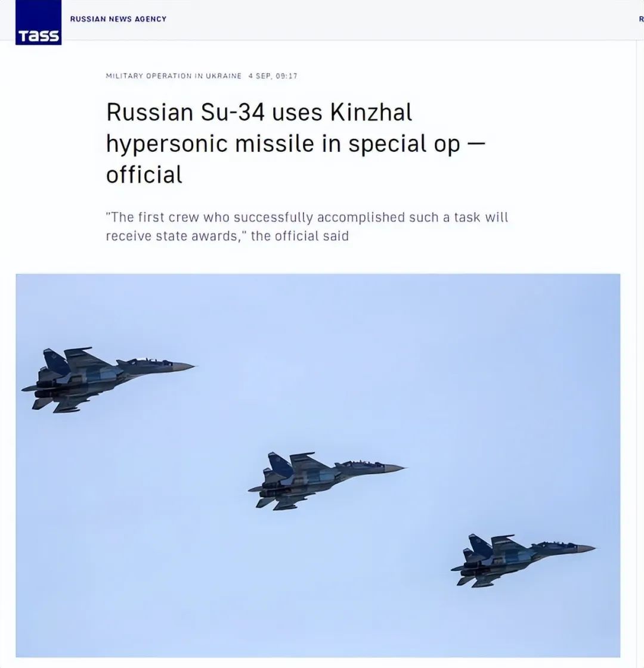The width and height of the screenshot is (644, 668).
Task: Click the word "Russian" starting the headline
Action: [150, 112]
